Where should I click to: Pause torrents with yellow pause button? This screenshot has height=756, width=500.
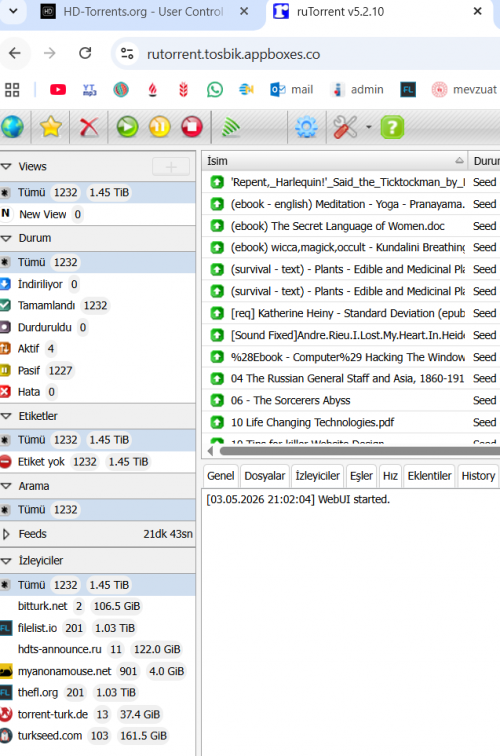pyautogui.click(x=160, y=127)
